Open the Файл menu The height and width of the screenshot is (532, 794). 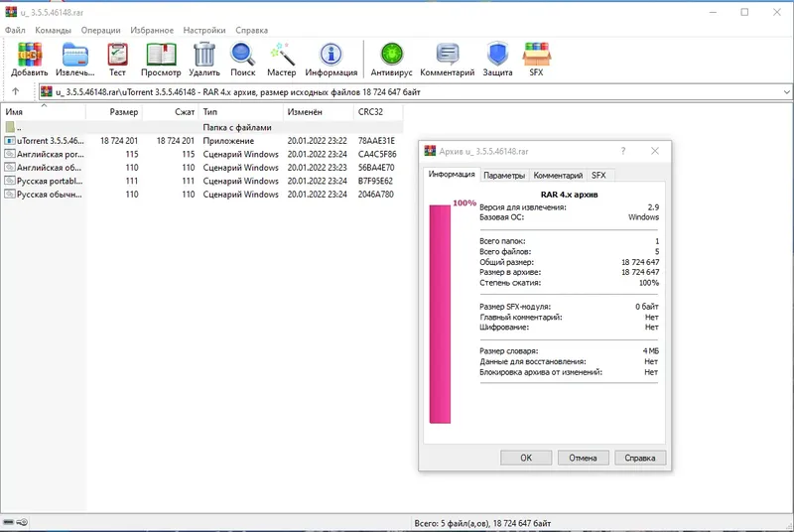click(15, 31)
